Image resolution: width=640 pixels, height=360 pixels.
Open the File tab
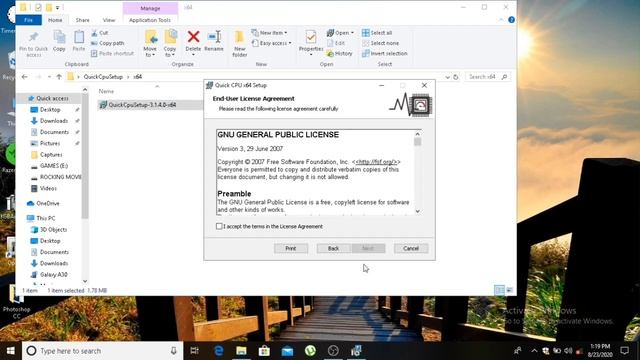(29, 20)
